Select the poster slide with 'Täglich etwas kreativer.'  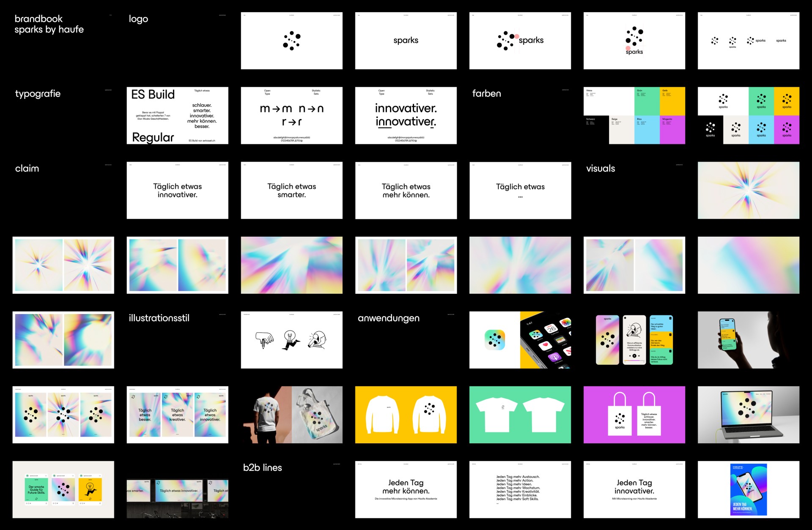(x=178, y=415)
